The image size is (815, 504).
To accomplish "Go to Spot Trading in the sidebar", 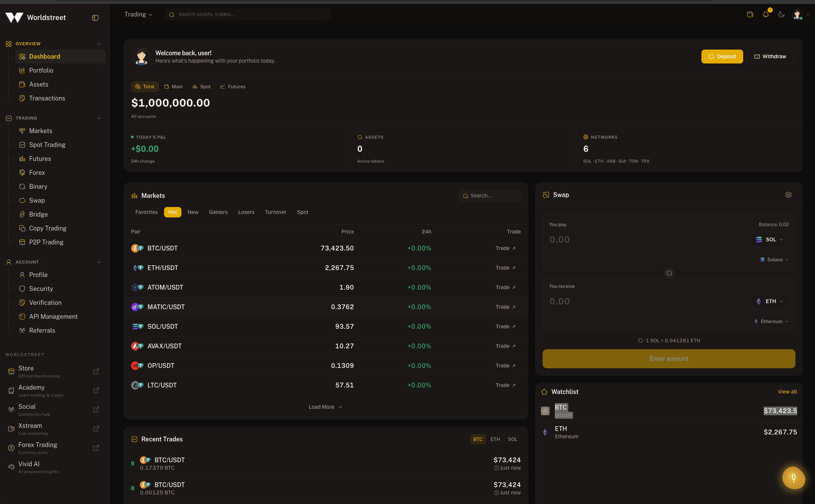I will pos(47,144).
